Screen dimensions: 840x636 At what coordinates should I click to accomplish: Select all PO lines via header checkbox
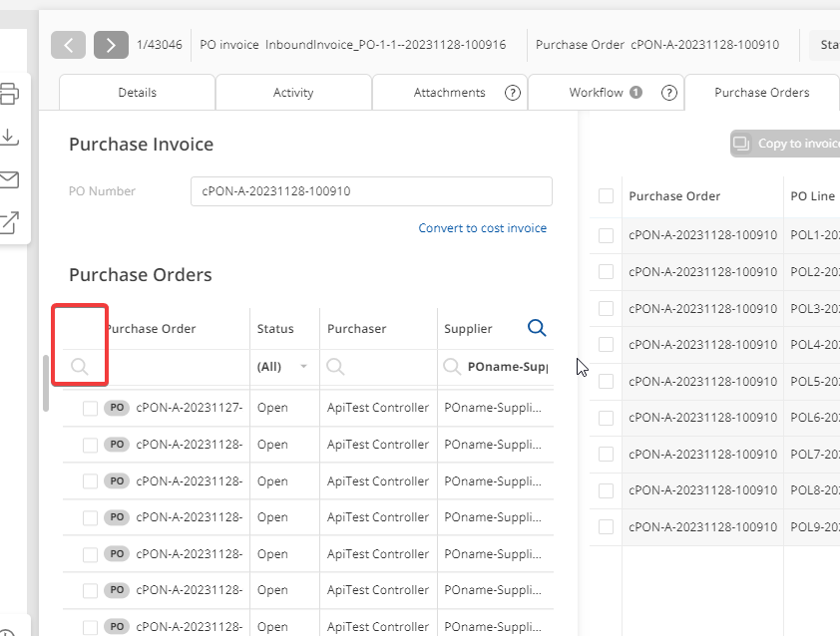coord(606,196)
